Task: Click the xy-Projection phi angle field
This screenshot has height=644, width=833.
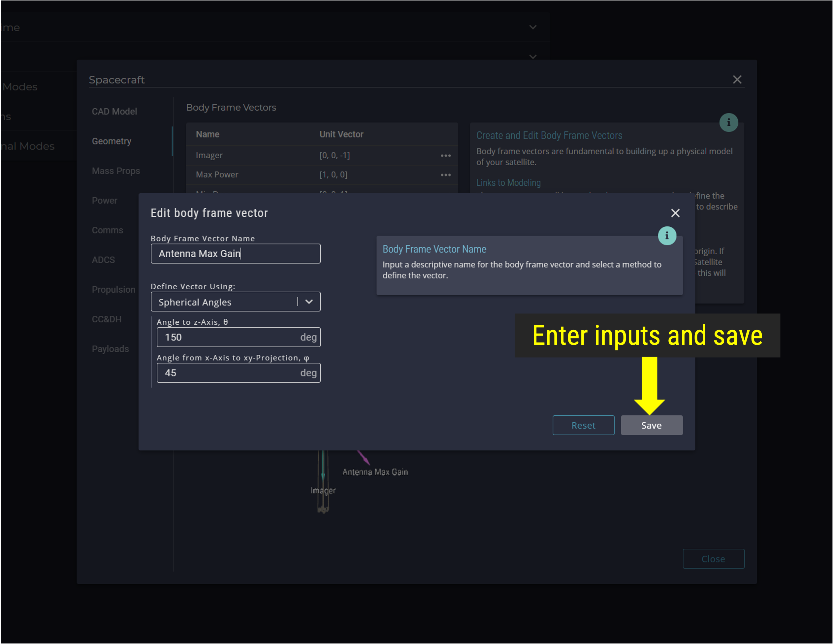Action: click(239, 373)
